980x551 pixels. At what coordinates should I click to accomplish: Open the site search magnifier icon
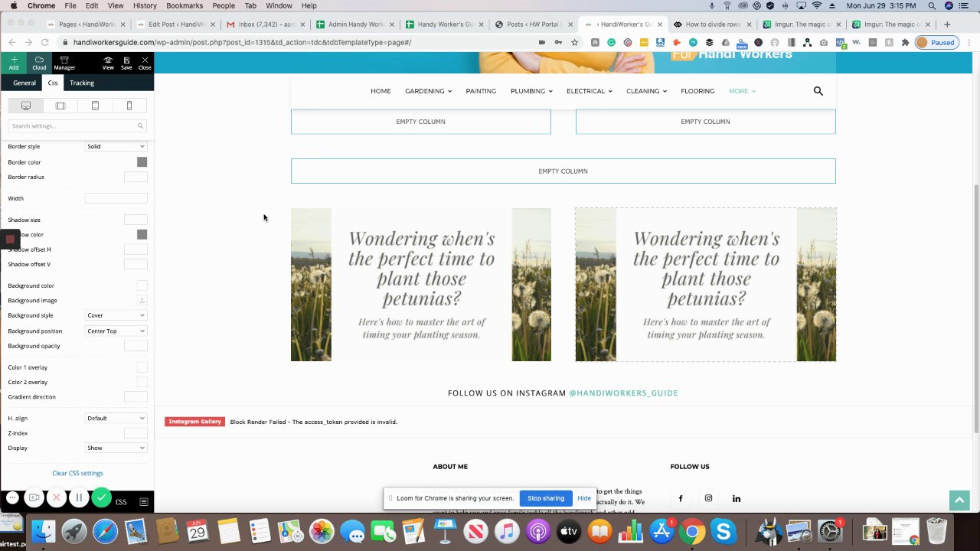click(818, 91)
